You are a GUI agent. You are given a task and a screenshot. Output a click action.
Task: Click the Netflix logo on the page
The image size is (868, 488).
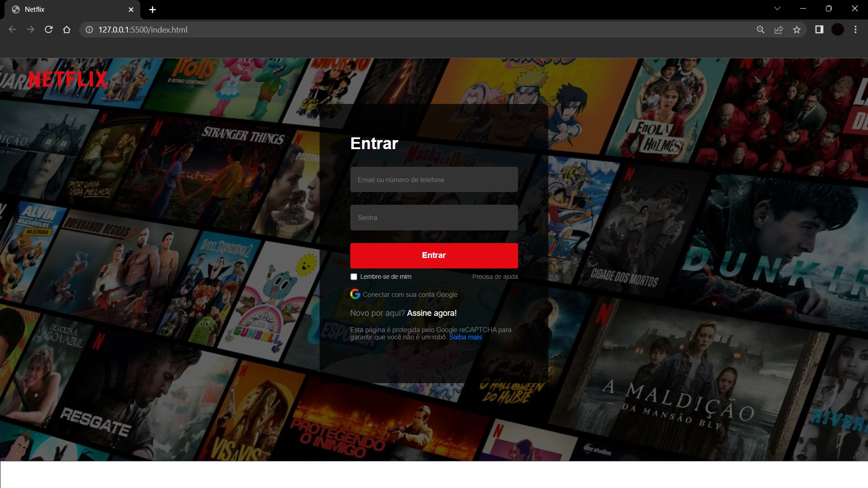click(x=68, y=80)
